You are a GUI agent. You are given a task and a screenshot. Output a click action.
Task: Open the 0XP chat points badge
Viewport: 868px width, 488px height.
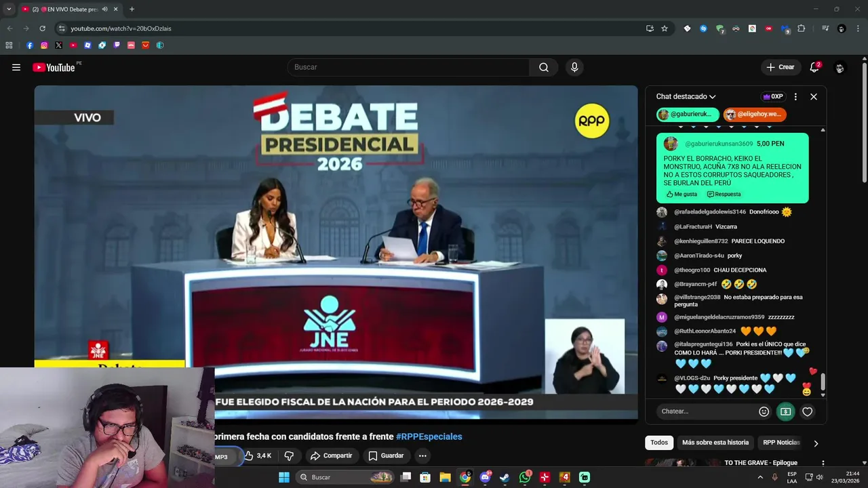(773, 96)
